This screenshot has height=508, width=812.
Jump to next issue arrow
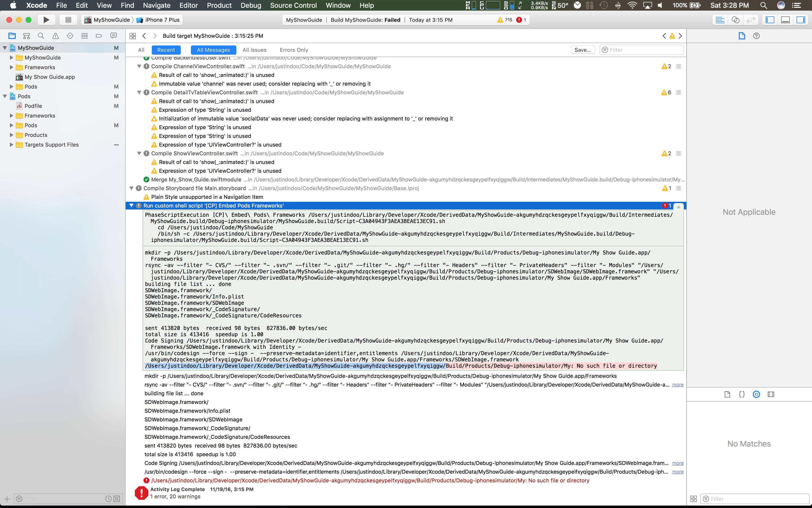tap(681, 36)
